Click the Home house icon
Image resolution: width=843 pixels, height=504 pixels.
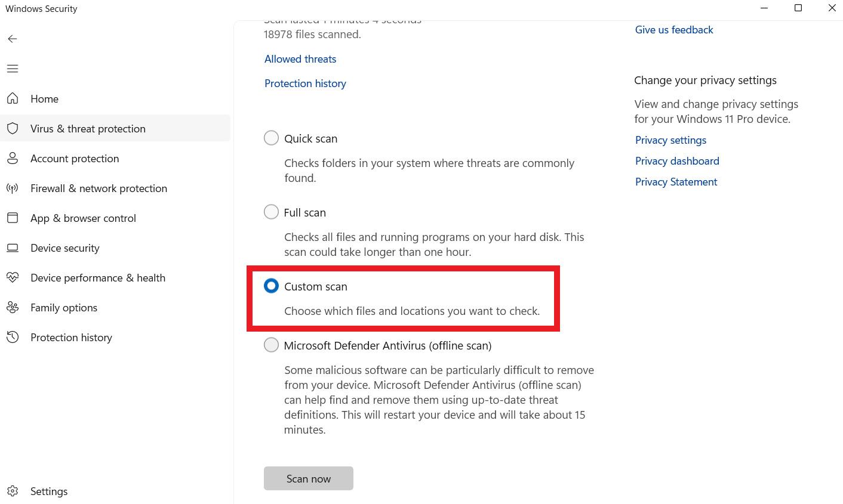pyautogui.click(x=13, y=98)
